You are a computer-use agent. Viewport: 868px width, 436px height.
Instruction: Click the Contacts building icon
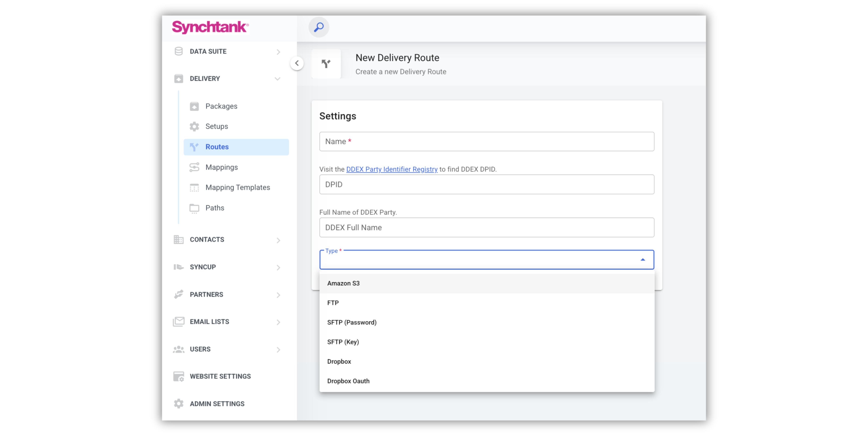pos(179,239)
